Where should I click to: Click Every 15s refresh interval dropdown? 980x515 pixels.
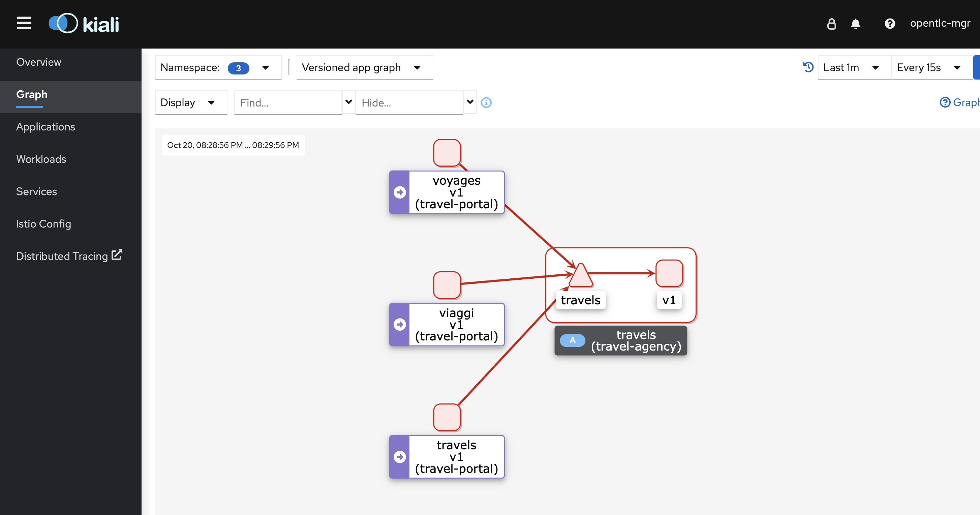[x=929, y=67]
